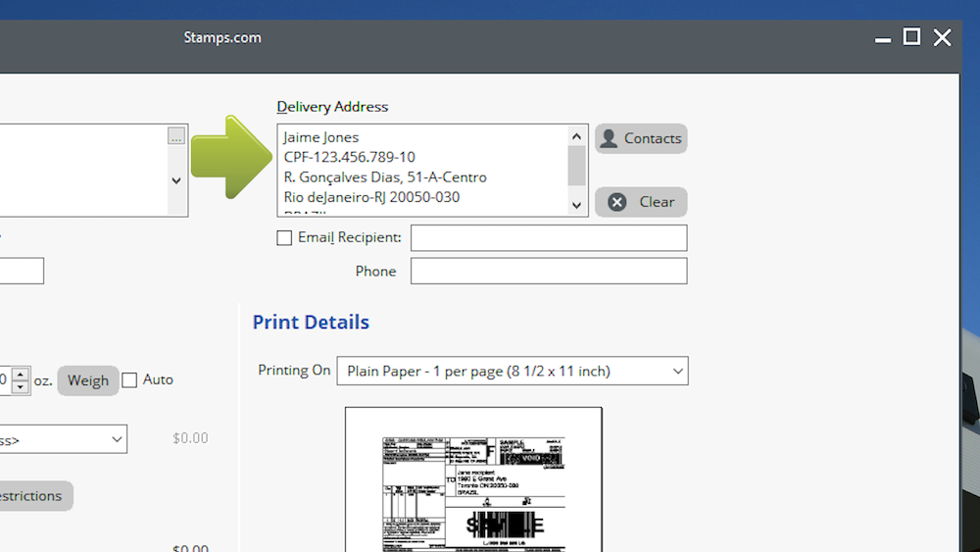Image resolution: width=980 pixels, height=552 pixels.
Task: Focus the Phone input field
Action: [548, 271]
